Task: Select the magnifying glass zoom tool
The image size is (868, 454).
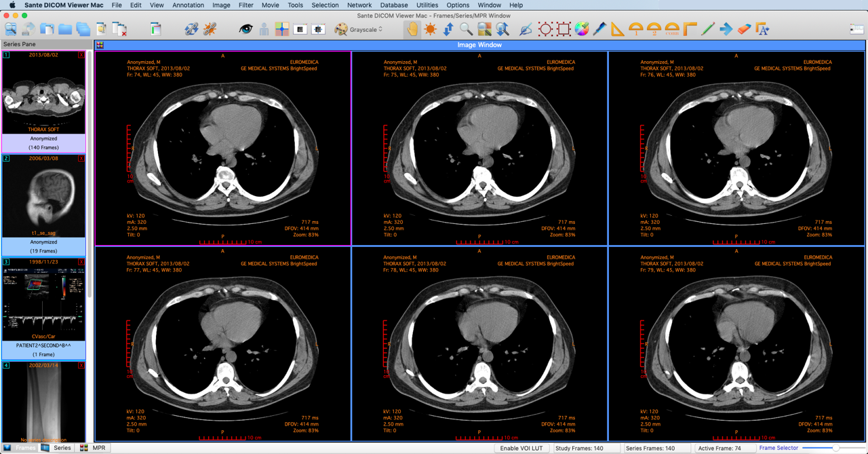Action: [466, 29]
